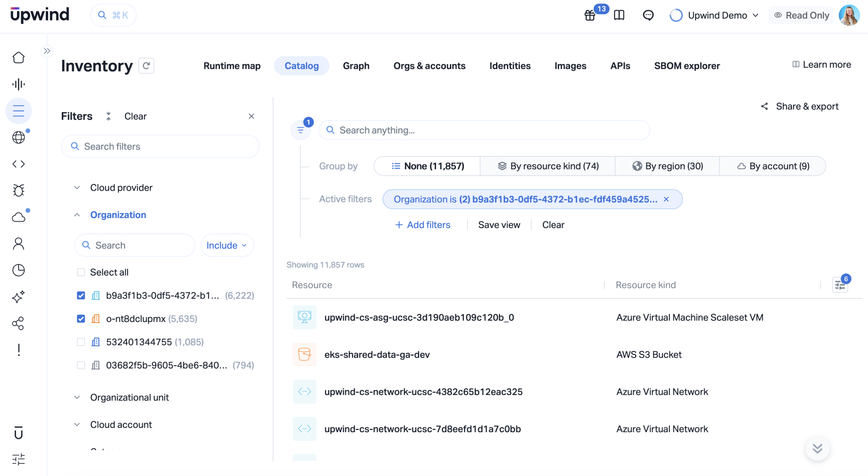Group by region (30)
Screen dimensions: 868x476
667,166
